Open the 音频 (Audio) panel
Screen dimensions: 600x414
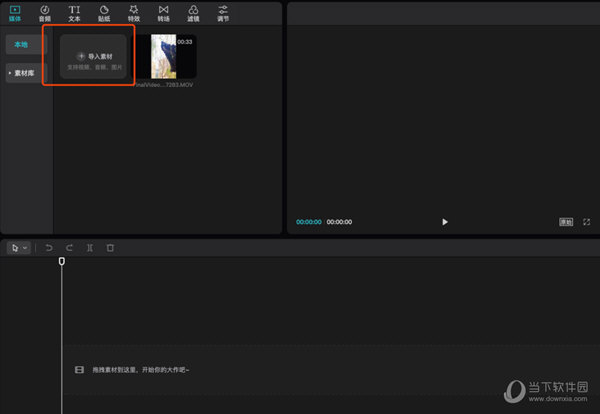coord(44,12)
